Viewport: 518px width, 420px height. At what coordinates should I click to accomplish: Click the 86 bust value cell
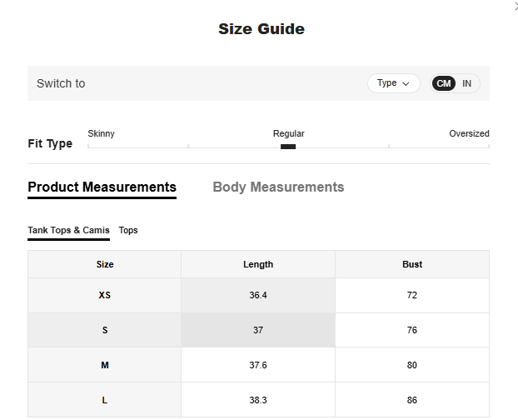coord(412,400)
